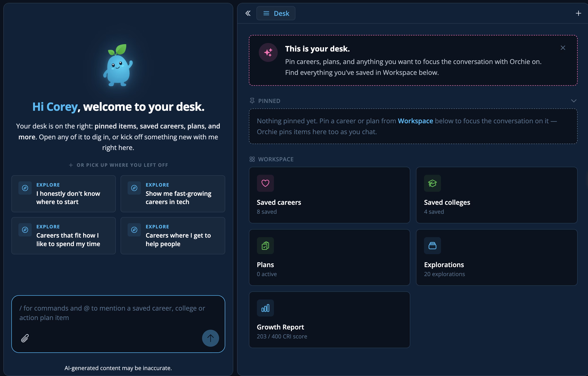The image size is (588, 376).
Task: Click the send arrow button
Action: (x=210, y=338)
